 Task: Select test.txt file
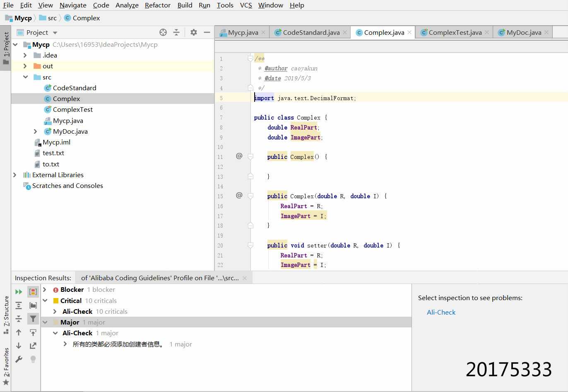pos(53,153)
